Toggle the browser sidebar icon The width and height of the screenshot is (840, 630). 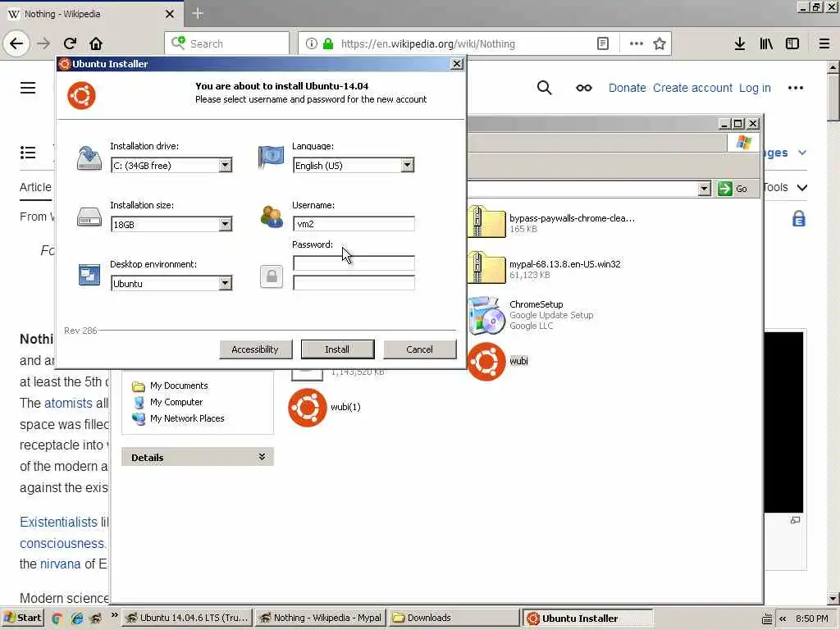(x=792, y=43)
